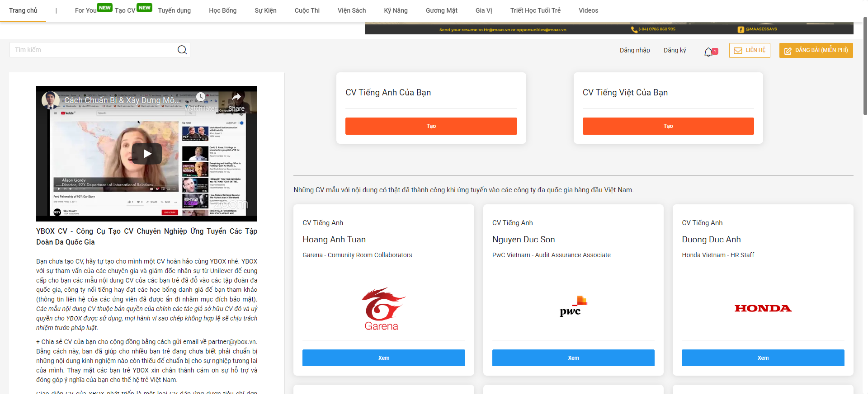The image size is (868, 396).
Task: Open Kỹ Năng menu item
Action: 396,10
